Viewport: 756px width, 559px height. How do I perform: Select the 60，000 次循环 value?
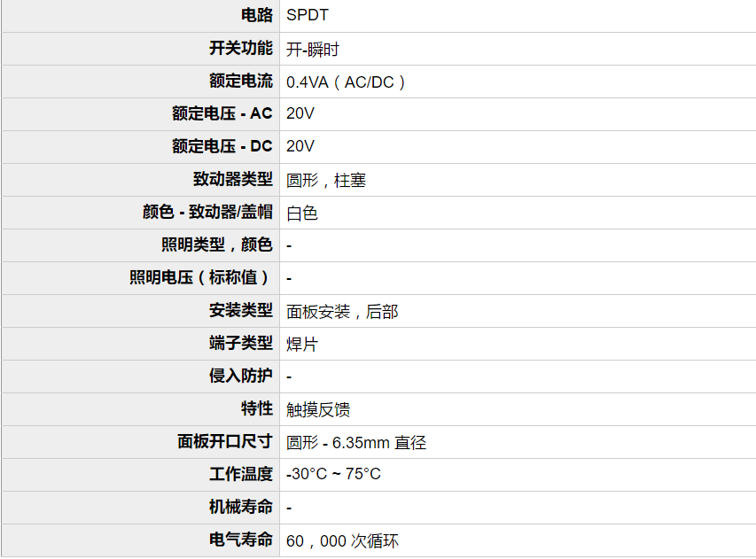coord(342,540)
